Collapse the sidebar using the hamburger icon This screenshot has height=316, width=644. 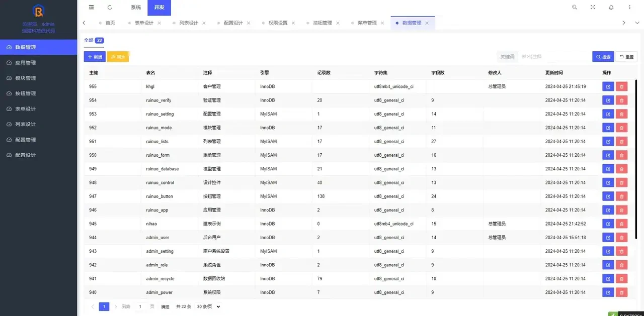[x=91, y=7]
